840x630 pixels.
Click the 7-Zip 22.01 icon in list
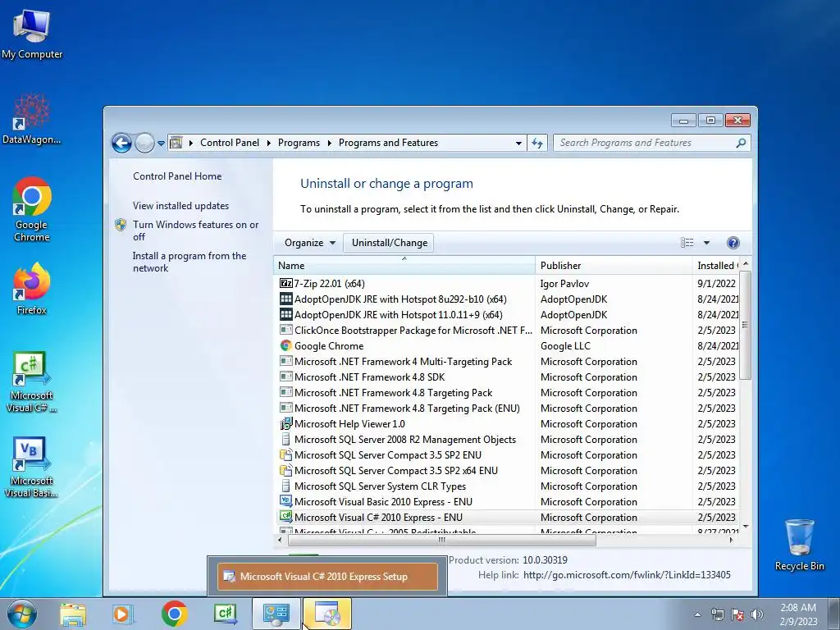(x=286, y=283)
